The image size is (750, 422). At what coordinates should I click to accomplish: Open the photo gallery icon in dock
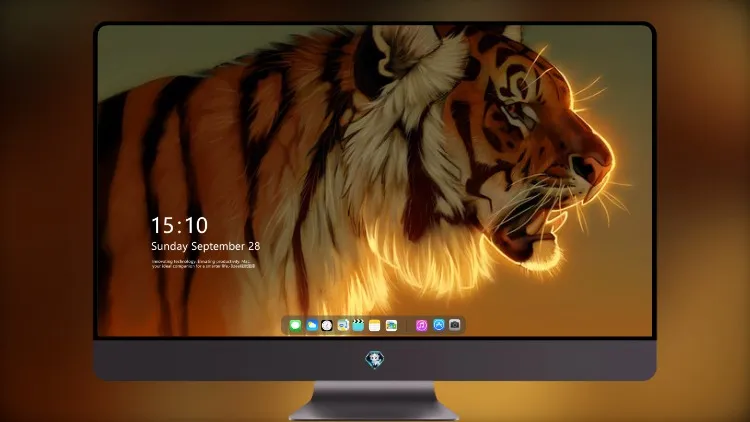[391, 325]
